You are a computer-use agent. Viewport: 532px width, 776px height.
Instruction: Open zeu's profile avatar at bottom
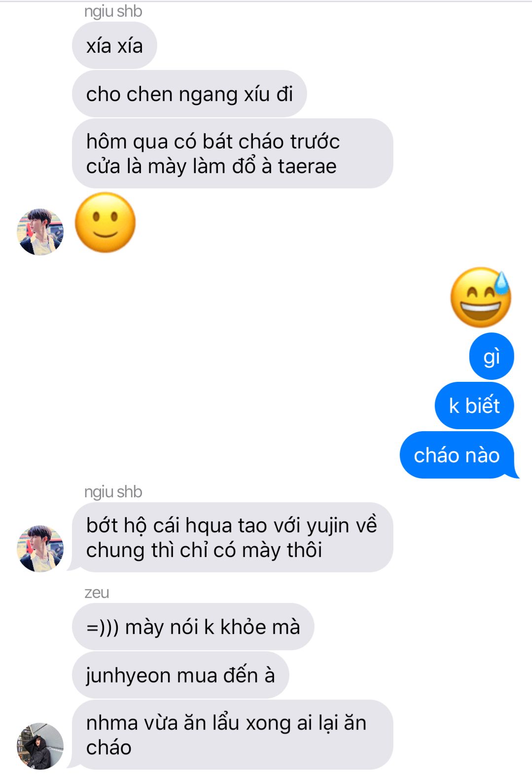(40, 746)
